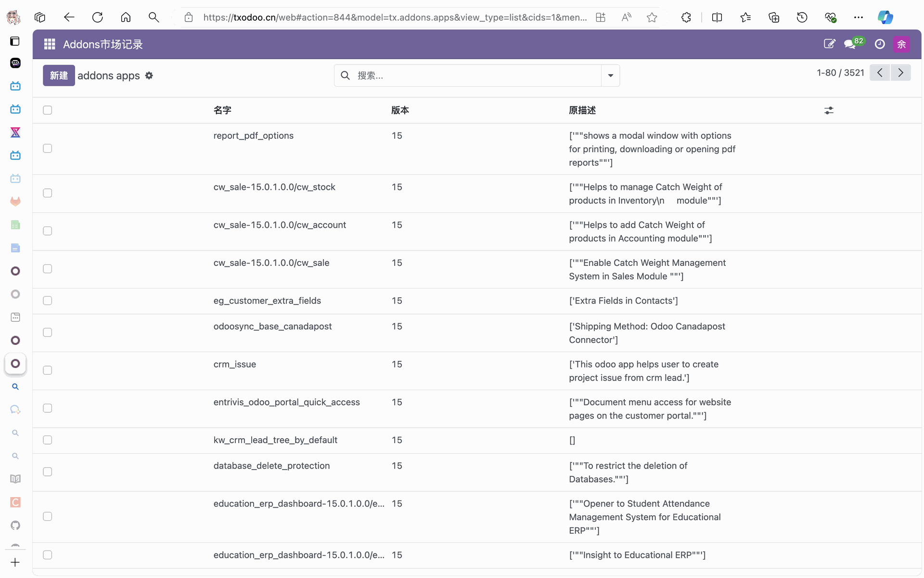Open browser history icon
Viewport: 924px width, 578px height.
coord(802,17)
